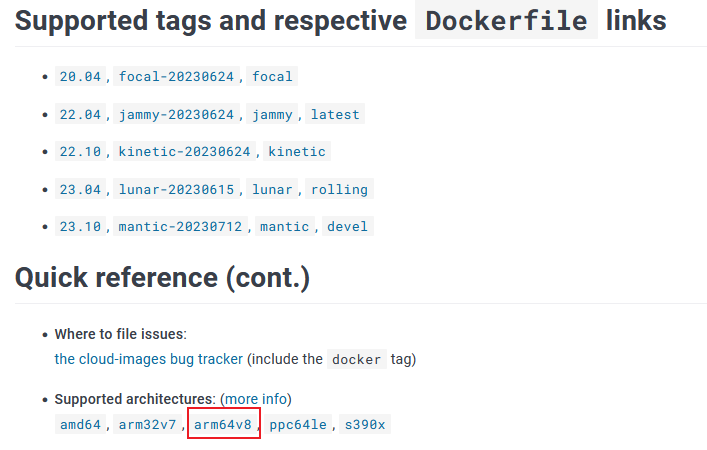Click the ppc64le architecture link

298,424
